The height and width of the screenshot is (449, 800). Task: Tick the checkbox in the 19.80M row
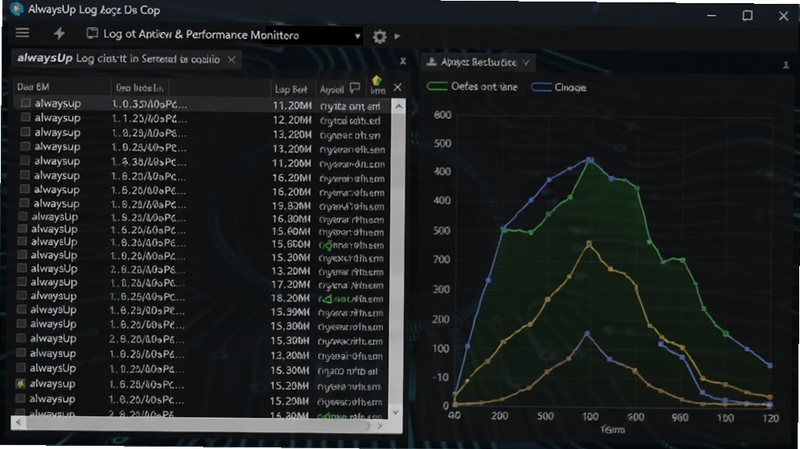[x=24, y=203]
